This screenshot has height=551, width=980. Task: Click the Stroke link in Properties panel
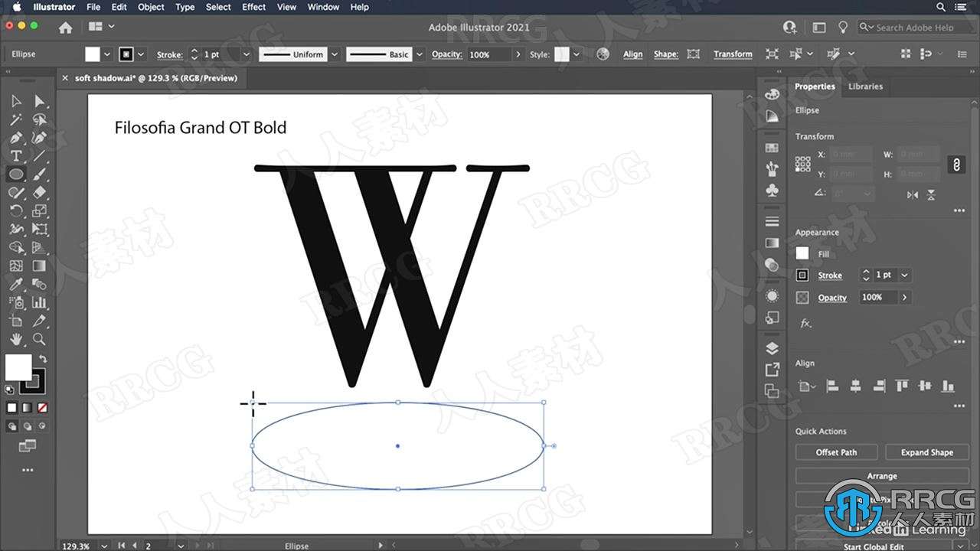[830, 275]
